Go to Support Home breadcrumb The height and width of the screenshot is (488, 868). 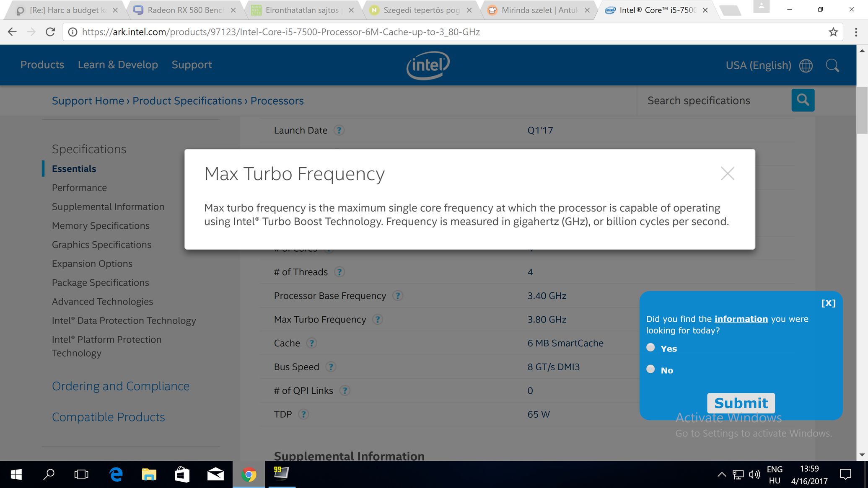[88, 101]
